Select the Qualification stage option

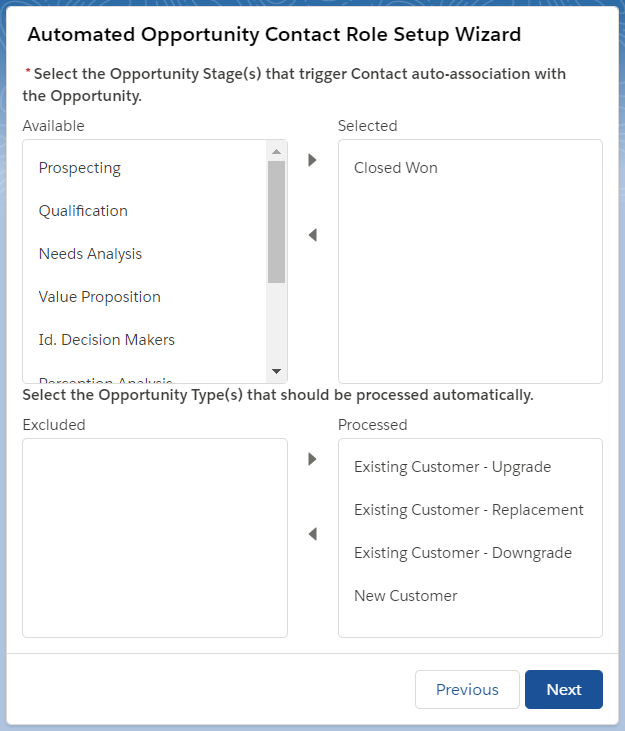[83, 211]
